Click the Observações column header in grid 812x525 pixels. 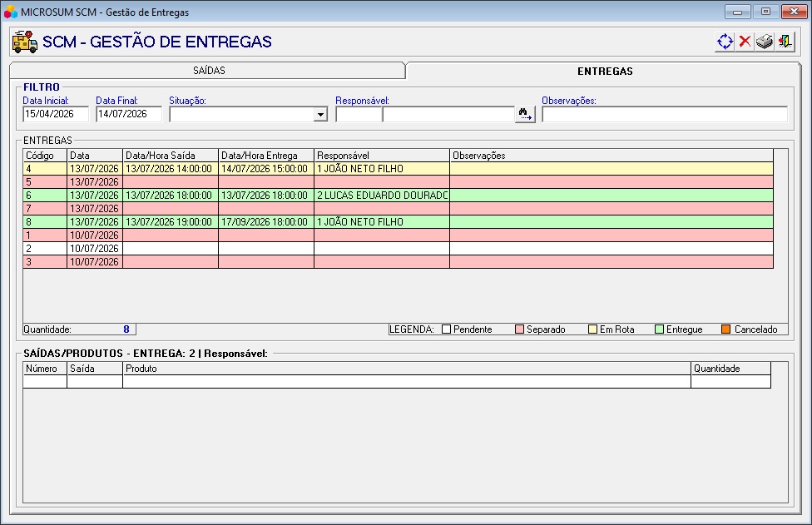[611, 156]
